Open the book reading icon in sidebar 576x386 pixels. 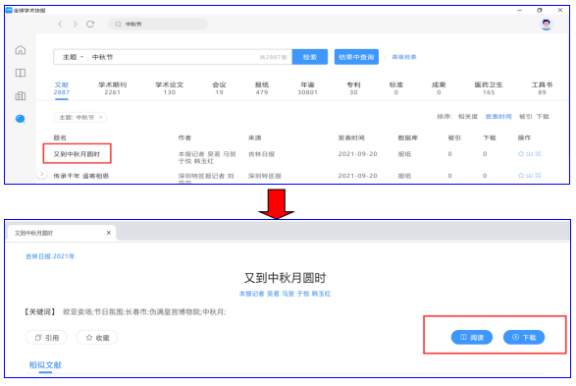(x=21, y=73)
